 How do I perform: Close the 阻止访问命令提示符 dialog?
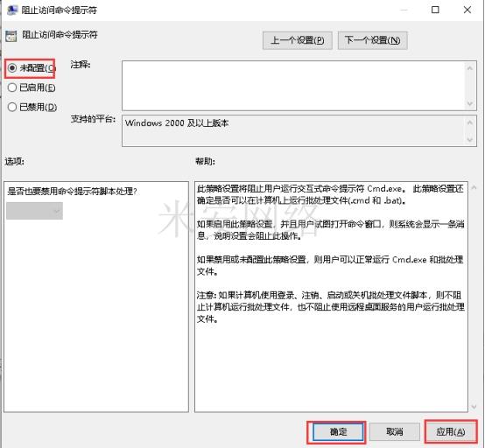coord(467,10)
